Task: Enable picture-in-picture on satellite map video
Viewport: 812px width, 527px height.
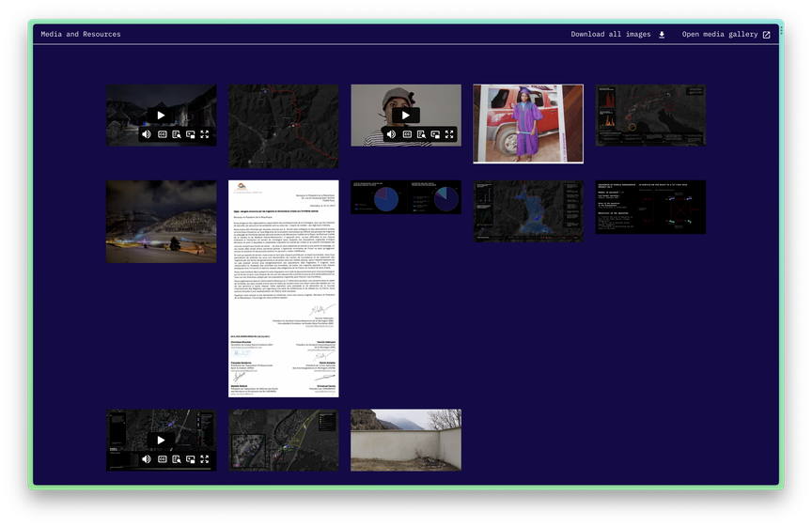Action: click(191, 459)
